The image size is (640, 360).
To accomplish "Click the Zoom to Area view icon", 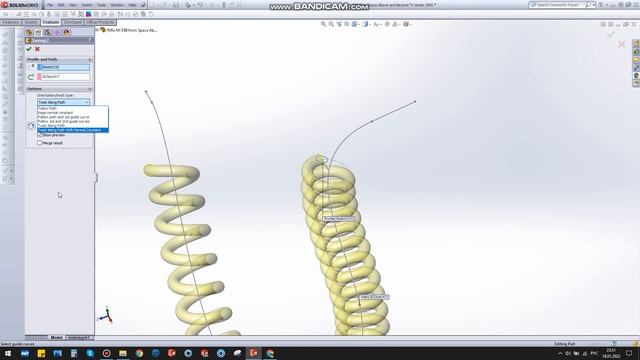I will (331, 24).
